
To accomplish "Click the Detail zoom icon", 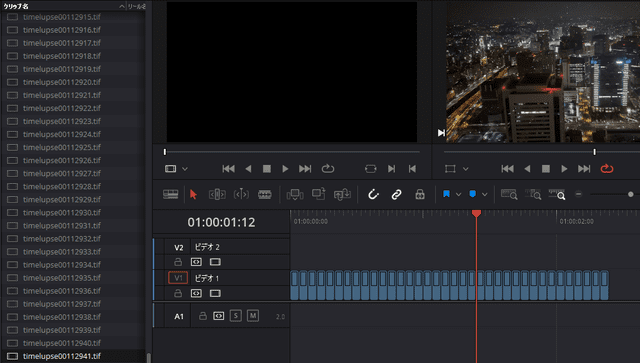I will 533,194.
